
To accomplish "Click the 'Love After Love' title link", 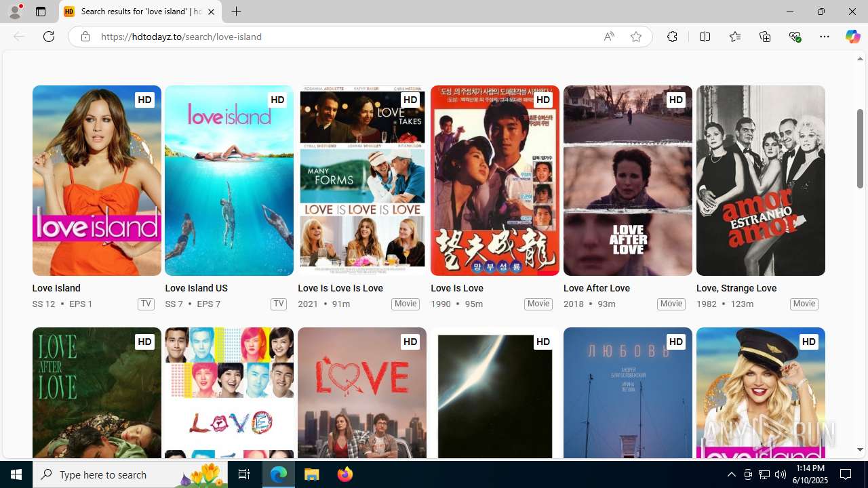I will (597, 288).
